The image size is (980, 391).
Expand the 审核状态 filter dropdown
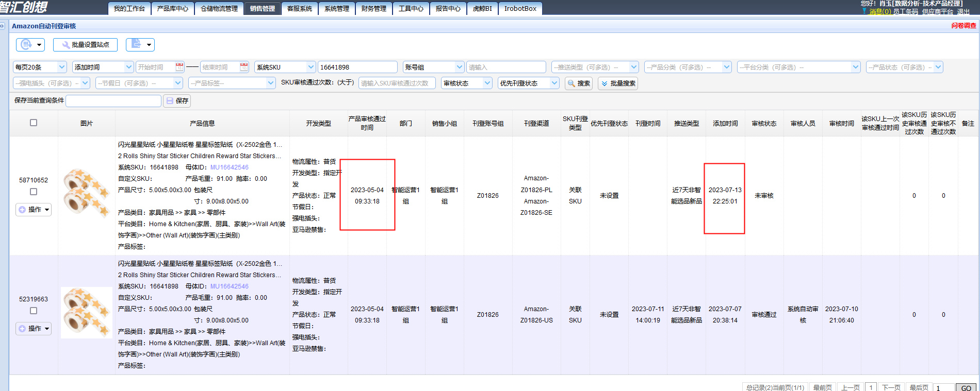point(467,83)
